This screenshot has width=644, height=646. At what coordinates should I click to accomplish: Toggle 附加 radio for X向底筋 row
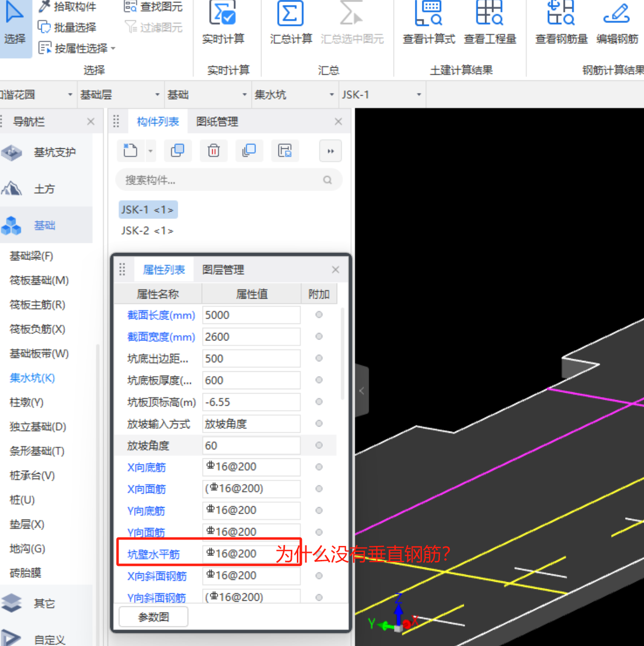pyautogui.click(x=319, y=467)
